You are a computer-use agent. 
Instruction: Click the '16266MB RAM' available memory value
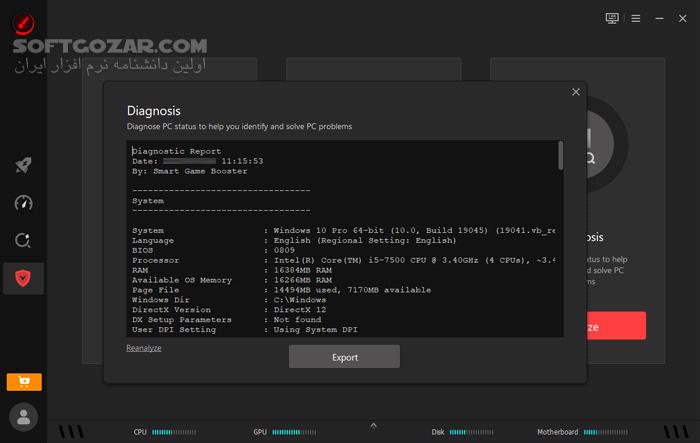303,280
